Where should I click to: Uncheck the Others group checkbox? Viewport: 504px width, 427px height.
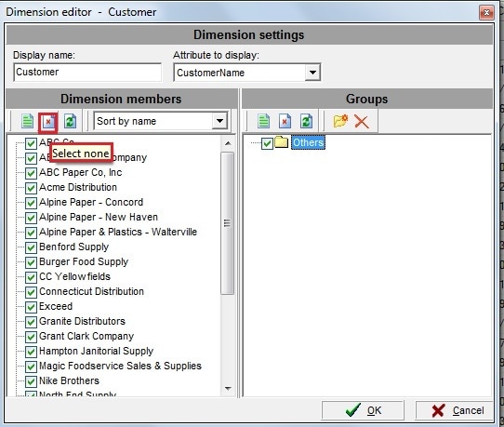(x=267, y=143)
